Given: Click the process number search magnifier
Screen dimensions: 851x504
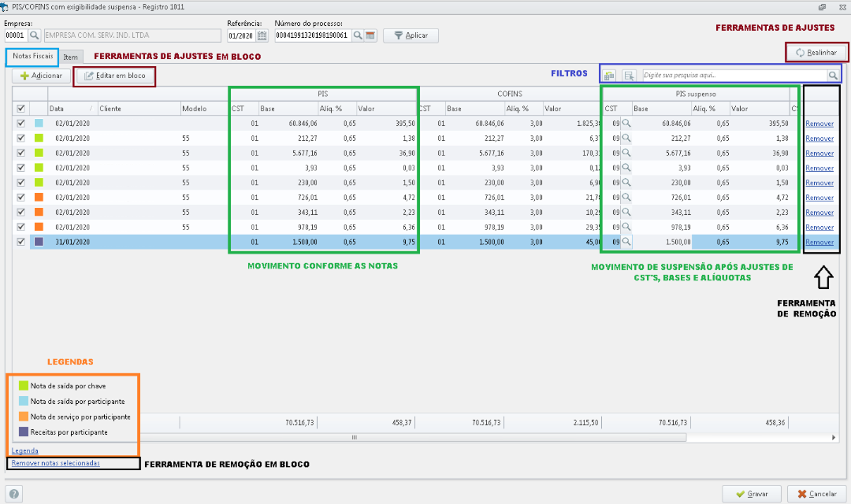Looking at the screenshot, I should pyautogui.click(x=358, y=35).
